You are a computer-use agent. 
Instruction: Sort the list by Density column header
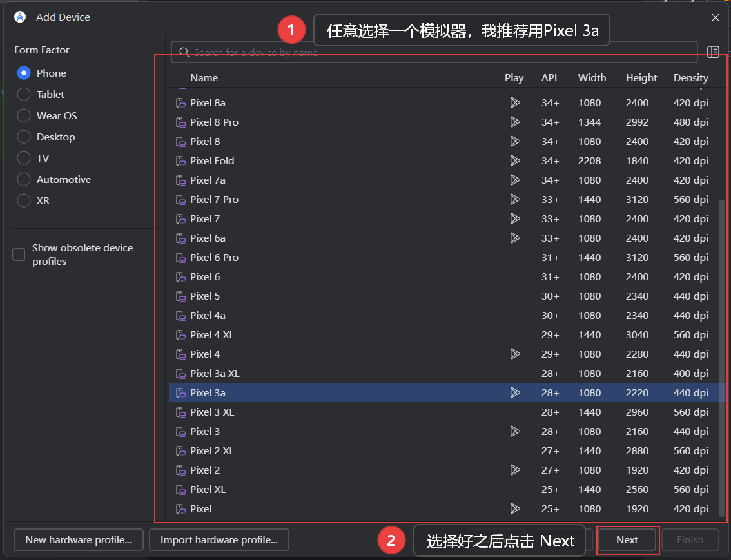[x=690, y=78]
